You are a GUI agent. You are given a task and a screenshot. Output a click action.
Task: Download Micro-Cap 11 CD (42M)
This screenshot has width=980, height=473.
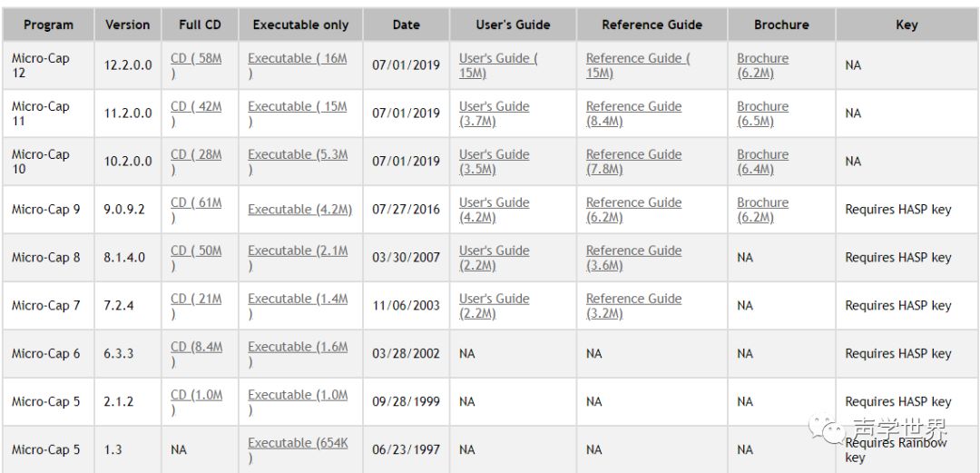point(196,107)
